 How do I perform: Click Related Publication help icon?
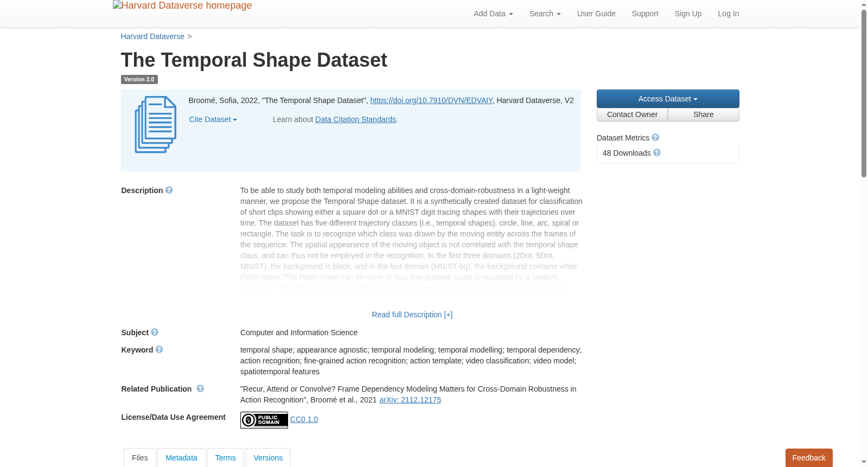click(200, 389)
